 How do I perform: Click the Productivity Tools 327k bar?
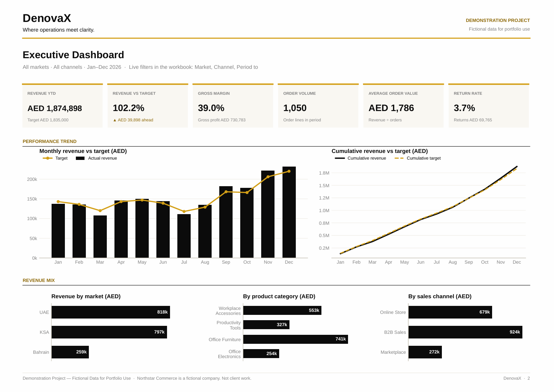266,325
